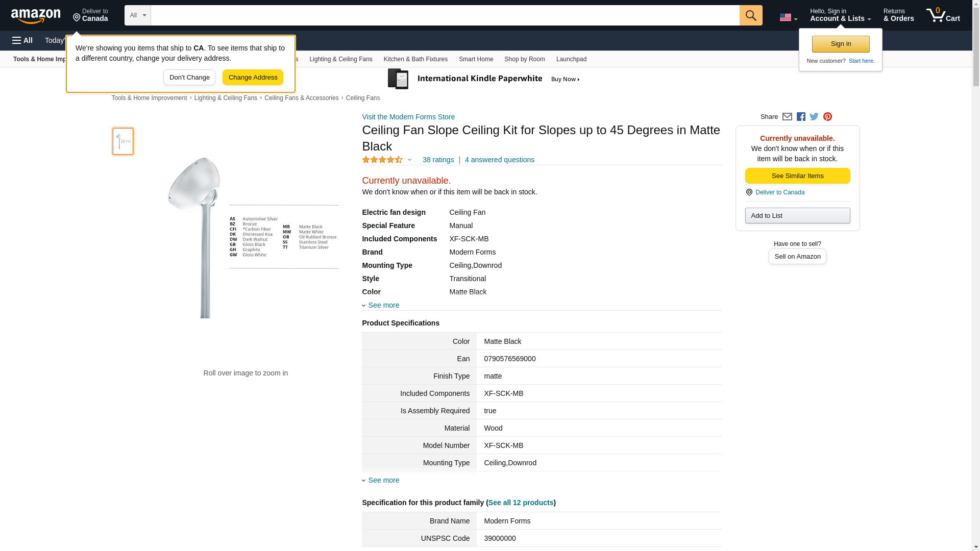Share product via email icon
The image size is (980, 551).
787,117
